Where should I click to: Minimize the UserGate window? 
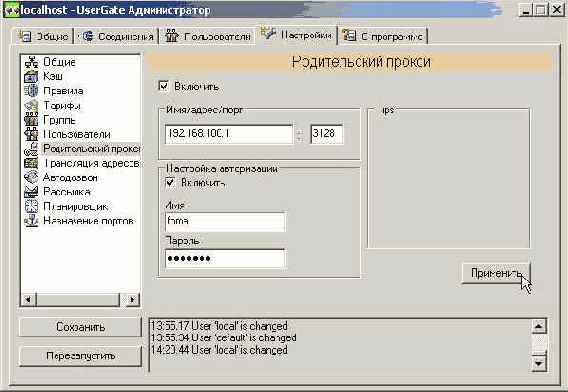pos(526,10)
